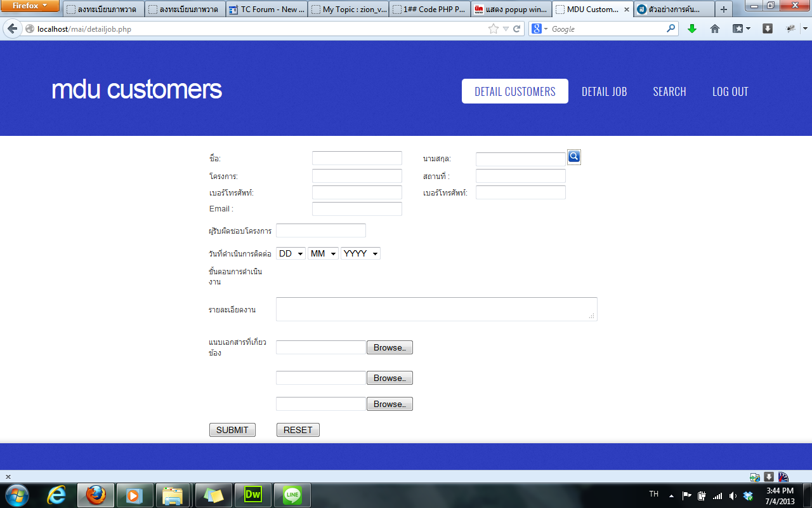Click the Action Center flag tray icon
This screenshot has width=812, height=508.
coord(687,496)
